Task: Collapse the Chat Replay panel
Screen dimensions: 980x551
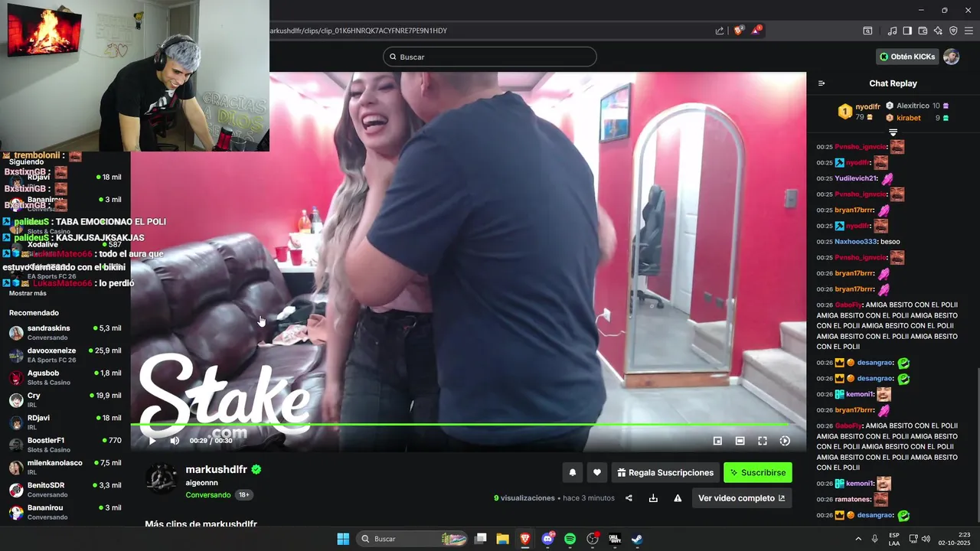Action: coord(822,83)
